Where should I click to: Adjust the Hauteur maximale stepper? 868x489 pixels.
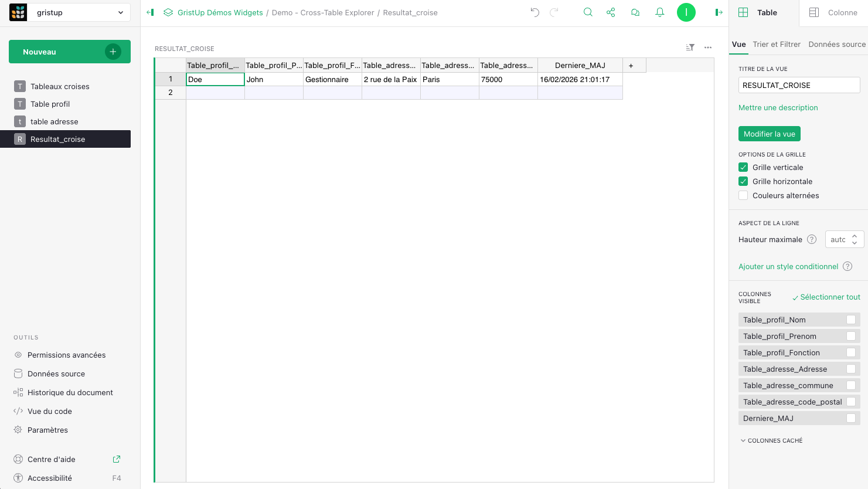pyautogui.click(x=855, y=239)
